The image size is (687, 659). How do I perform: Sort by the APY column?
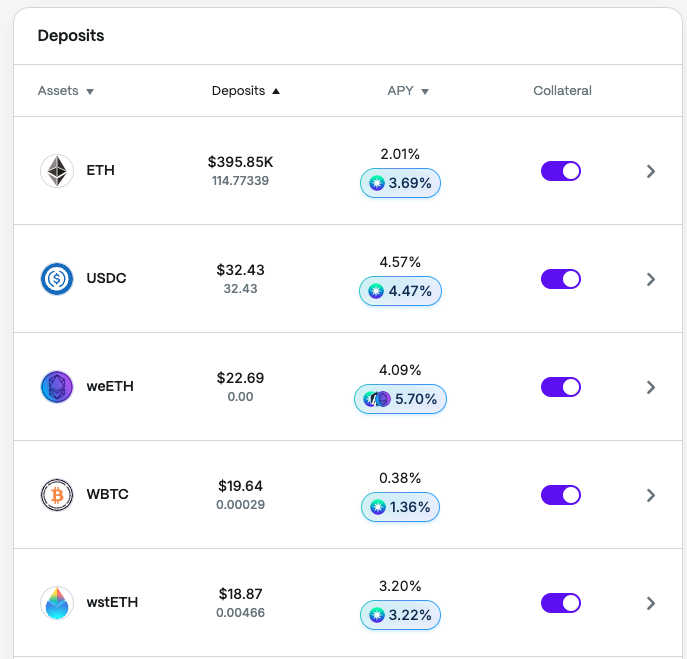pos(407,91)
